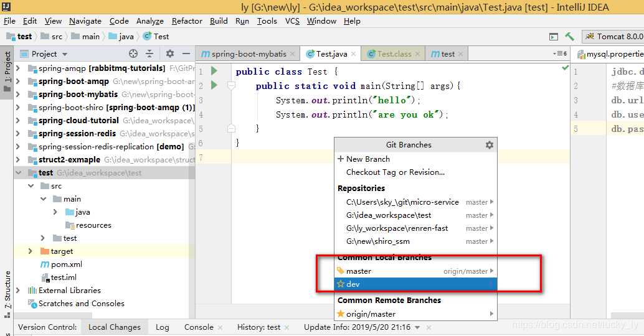Choose Checkout Tag or Revision...
644x336 pixels.
(415, 172)
